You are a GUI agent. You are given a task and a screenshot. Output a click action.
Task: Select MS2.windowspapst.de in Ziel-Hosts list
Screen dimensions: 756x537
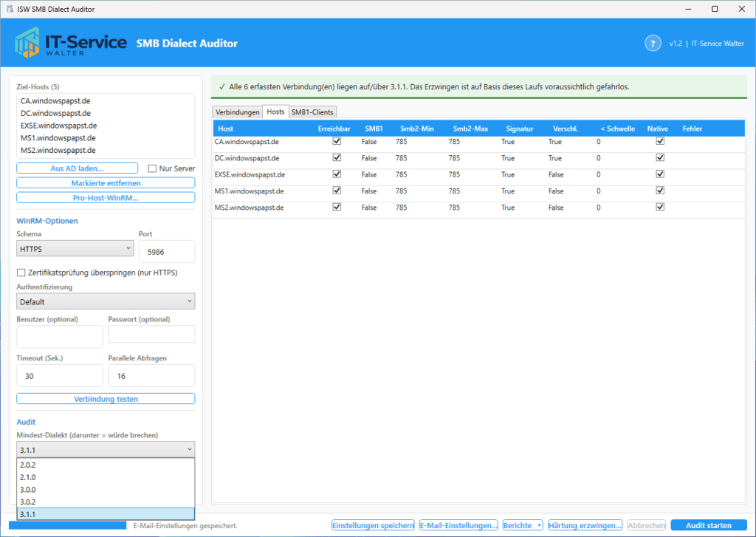tap(106, 150)
